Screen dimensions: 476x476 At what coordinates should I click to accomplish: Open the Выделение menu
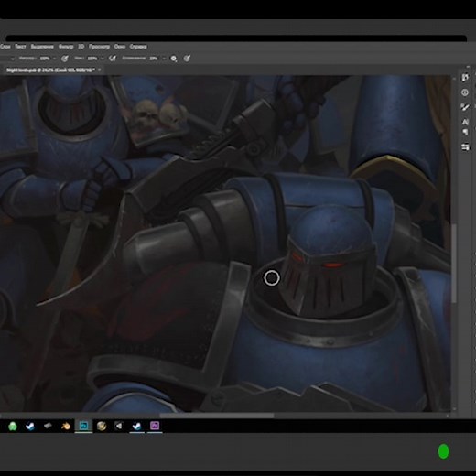pos(42,47)
